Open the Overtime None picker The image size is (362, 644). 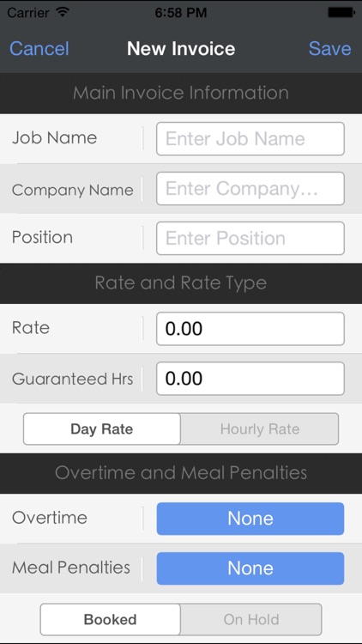point(250,519)
